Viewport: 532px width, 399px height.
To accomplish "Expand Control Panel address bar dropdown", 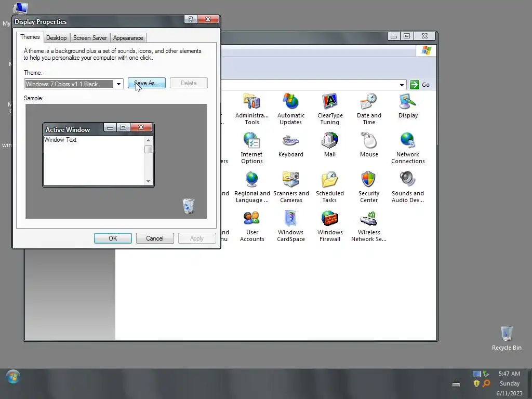I will tap(402, 85).
